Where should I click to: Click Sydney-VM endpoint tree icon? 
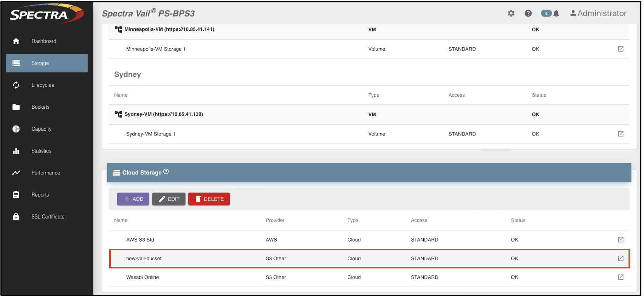pyautogui.click(x=118, y=114)
